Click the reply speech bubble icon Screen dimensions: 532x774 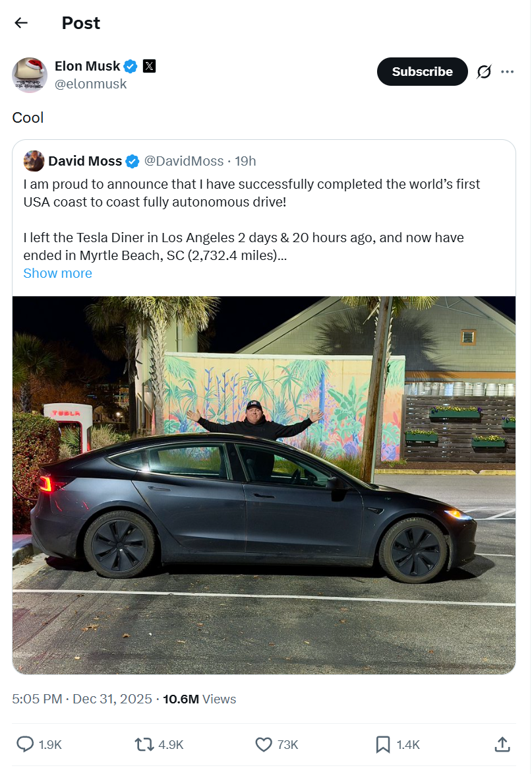[25, 744]
